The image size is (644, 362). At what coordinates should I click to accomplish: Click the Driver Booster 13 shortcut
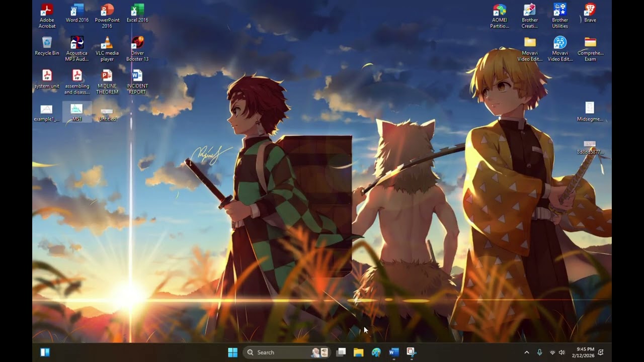(137, 49)
